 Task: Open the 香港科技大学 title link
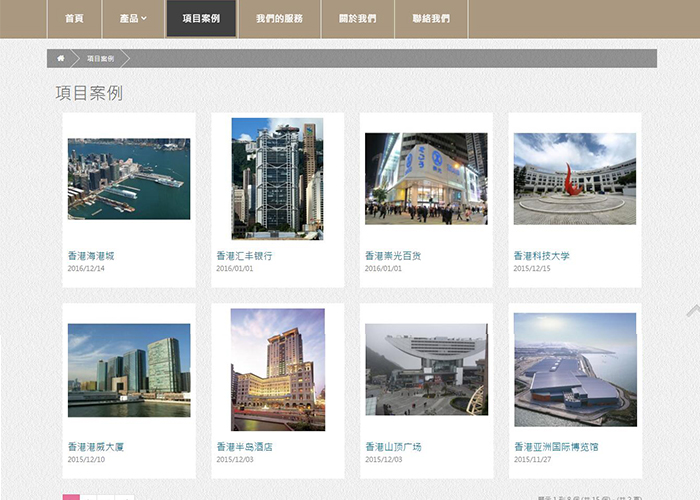tap(541, 256)
